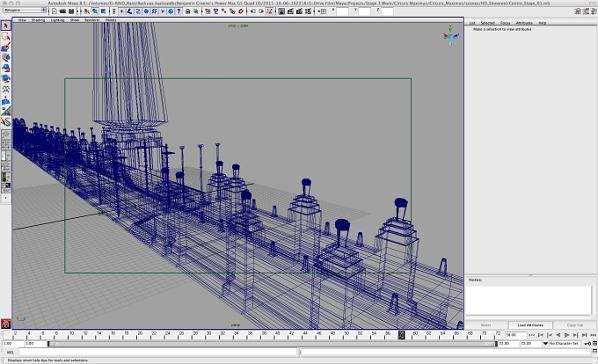
Task: Open the Shading viewport menu
Action: point(38,20)
